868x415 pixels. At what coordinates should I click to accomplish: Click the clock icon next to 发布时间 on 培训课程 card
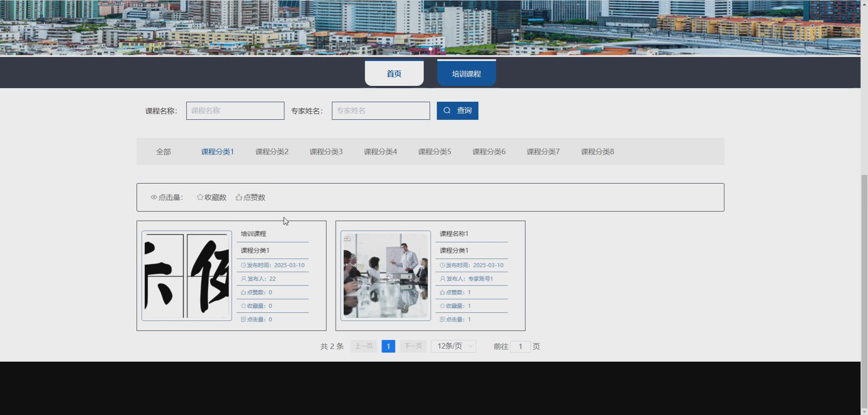pos(244,265)
